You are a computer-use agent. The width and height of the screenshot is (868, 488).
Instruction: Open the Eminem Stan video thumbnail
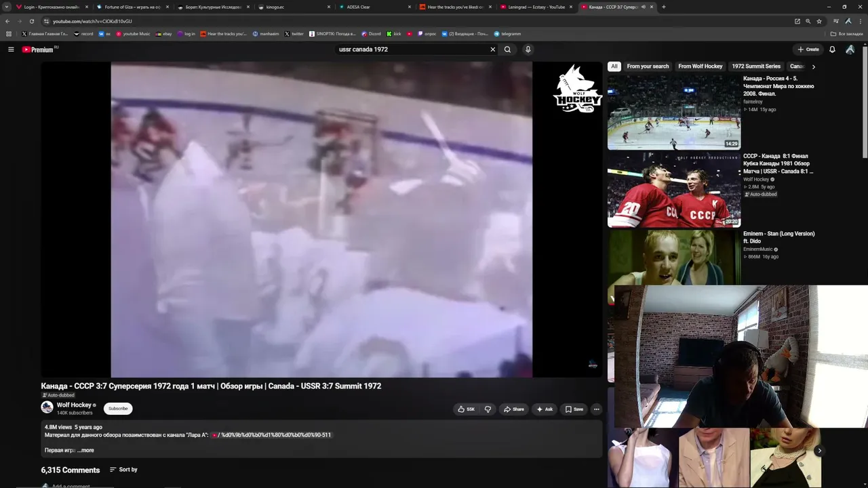point(674,258)
